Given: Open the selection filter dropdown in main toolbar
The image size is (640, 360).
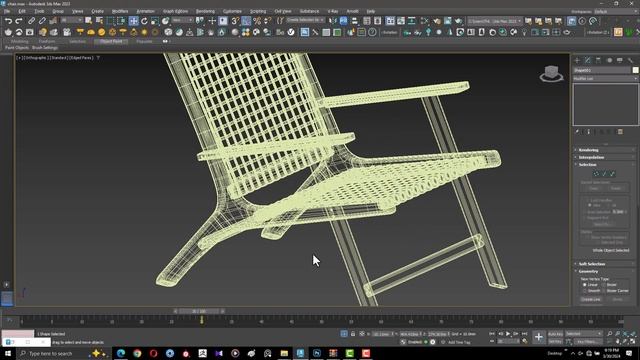Looking at the screenshot, I should [x=71, y=20].
